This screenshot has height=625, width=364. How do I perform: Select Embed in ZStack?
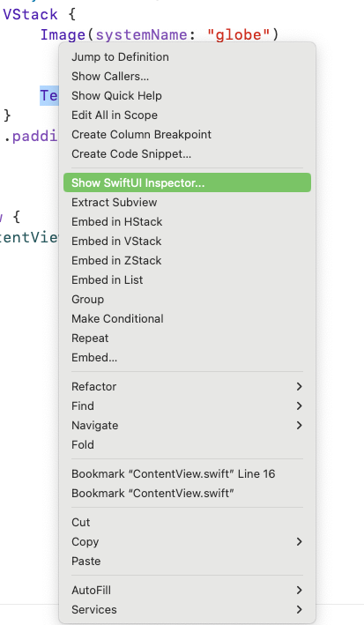(187, 260)
